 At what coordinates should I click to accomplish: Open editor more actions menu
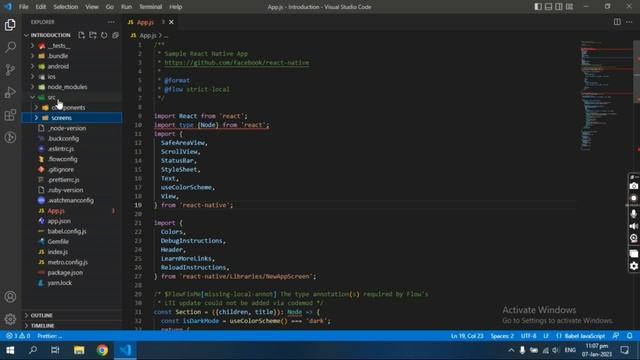coord(629,22)
